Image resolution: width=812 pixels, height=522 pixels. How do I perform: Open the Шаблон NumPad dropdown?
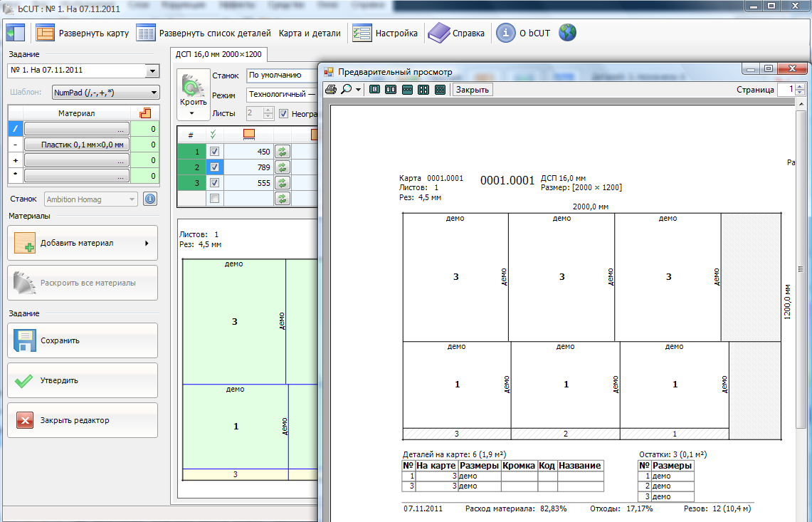pos(154,93)
